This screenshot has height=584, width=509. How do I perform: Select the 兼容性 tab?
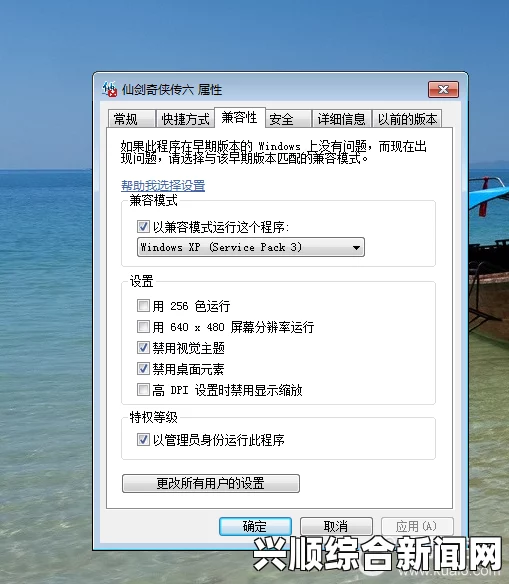pyautogui.click(x=240, y=118)
